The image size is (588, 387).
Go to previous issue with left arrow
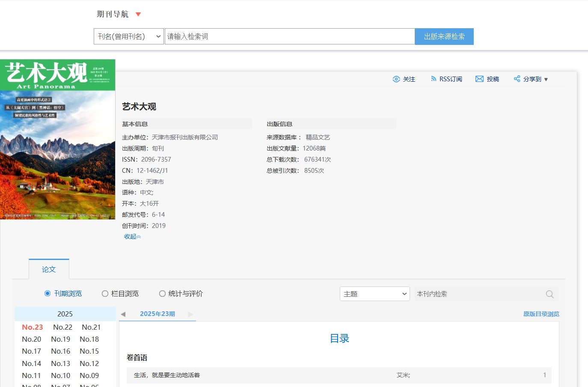123,314
